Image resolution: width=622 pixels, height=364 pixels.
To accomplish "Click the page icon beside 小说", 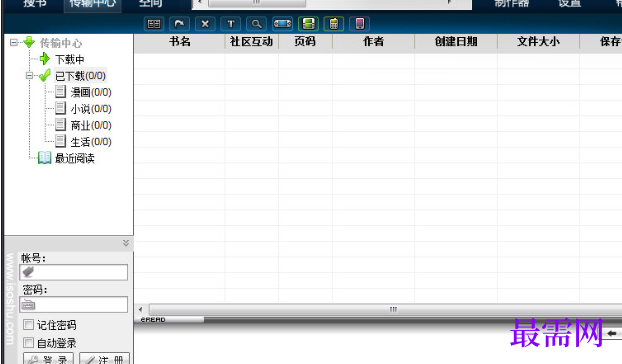I will 60,108.
